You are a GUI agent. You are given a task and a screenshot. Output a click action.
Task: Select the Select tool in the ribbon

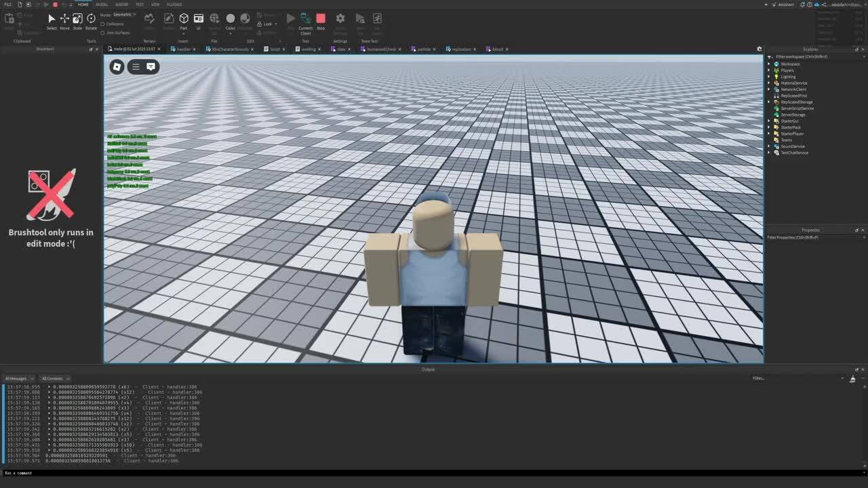click(52, 21)
